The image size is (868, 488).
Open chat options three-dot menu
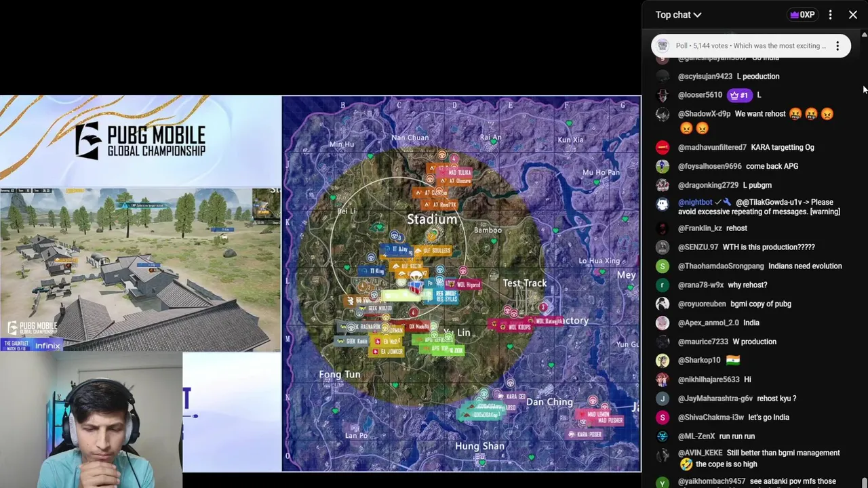pos(830,15)
